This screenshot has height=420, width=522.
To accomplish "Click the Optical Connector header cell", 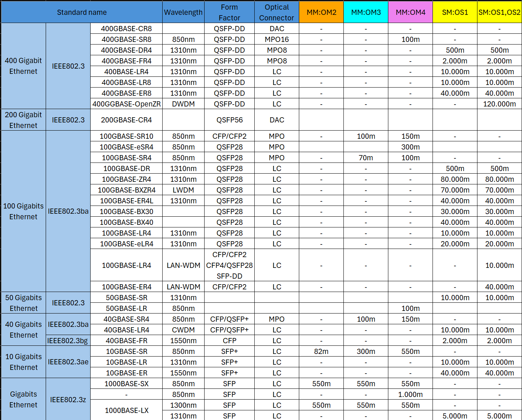I will pyautogui.click(x=277, y=12).
